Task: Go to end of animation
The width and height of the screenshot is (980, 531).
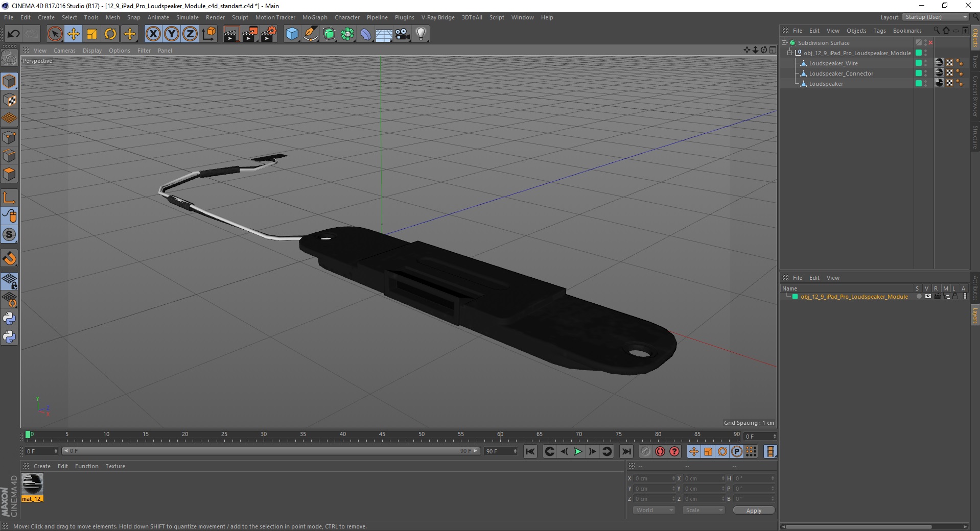Action: tap(626, 451)
